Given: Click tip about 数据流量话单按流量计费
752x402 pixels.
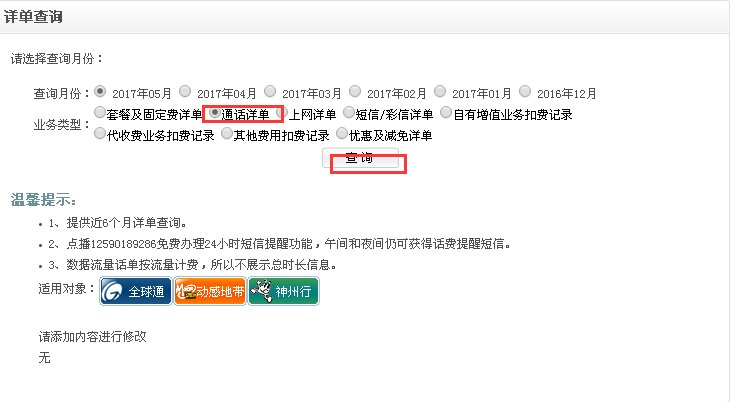Looking at the screenshot, I should [x=192, y=265].
